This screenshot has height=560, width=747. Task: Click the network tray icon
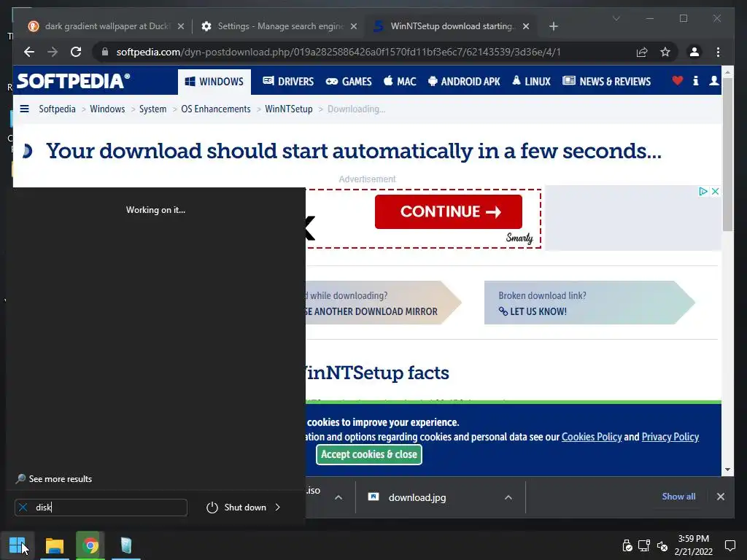(x=644, y=545)
